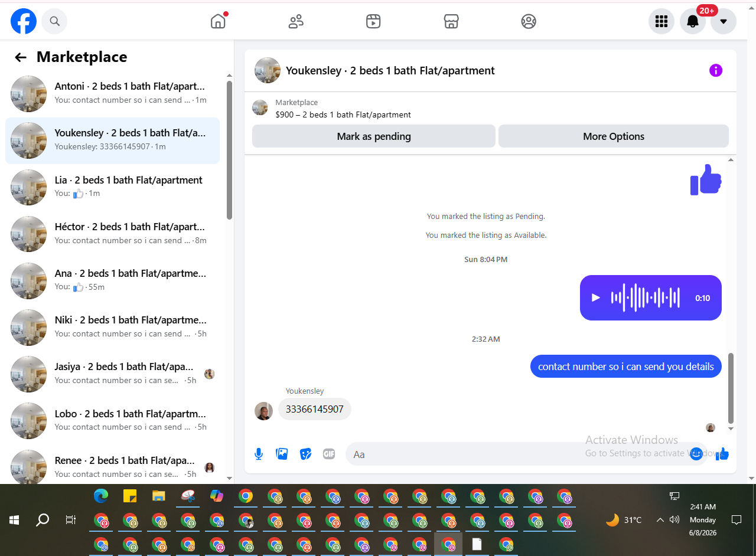Open the sticker picker icon

305,454
